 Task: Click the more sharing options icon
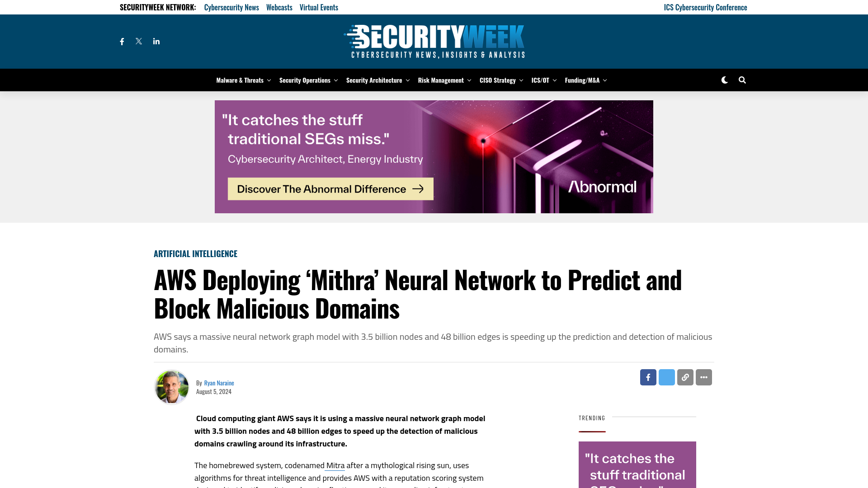pyautogui.click(x=704, y=377)
